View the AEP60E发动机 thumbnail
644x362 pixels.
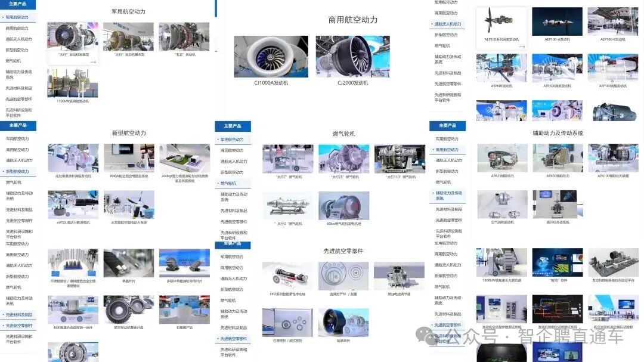click(501, 68)
